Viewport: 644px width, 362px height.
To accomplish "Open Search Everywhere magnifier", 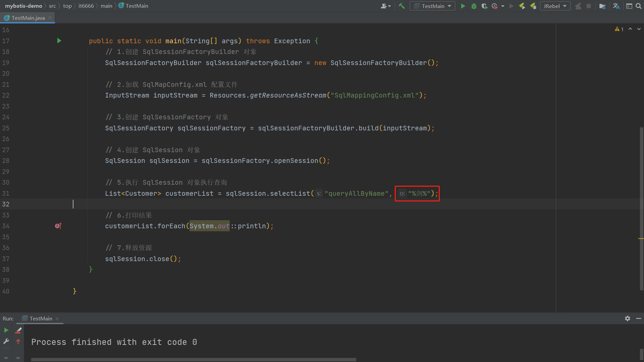I will point(639,6).
